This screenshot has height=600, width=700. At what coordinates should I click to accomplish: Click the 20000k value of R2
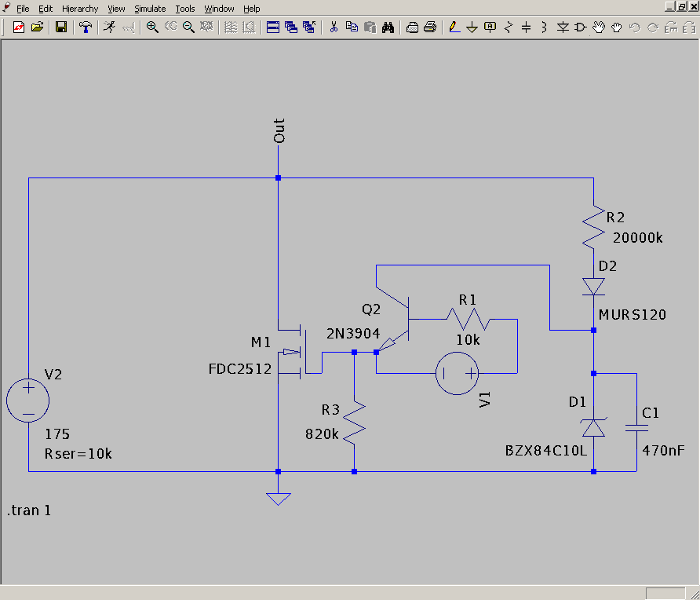pos(638,238)
